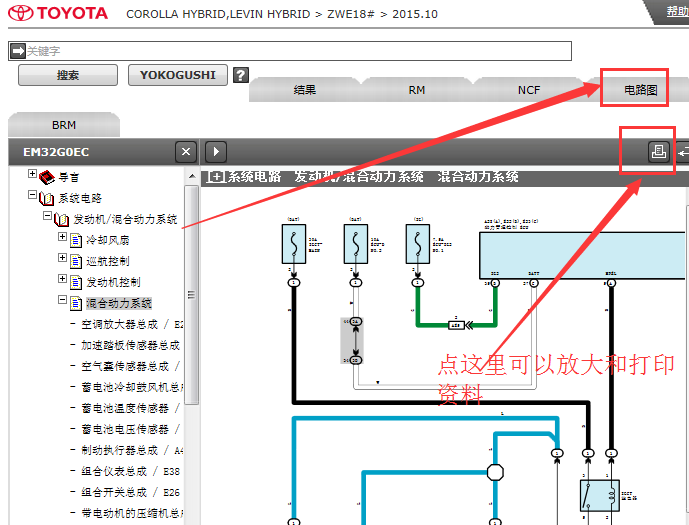The image size is (689, 525).
Task: Switch to the NCF tab
Action: click(529, 90)
